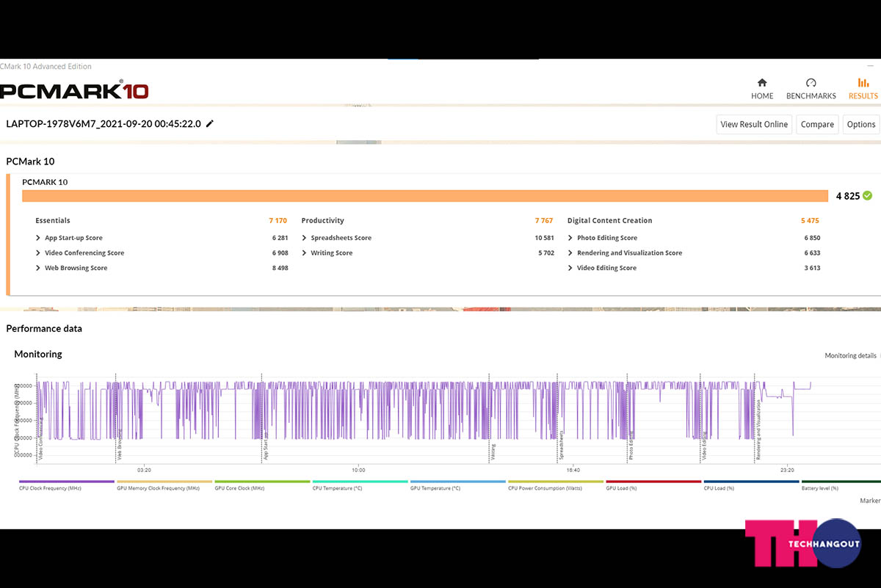Click the 03:20 time axis label
881x588 pixels.
[x=144, y=470]
